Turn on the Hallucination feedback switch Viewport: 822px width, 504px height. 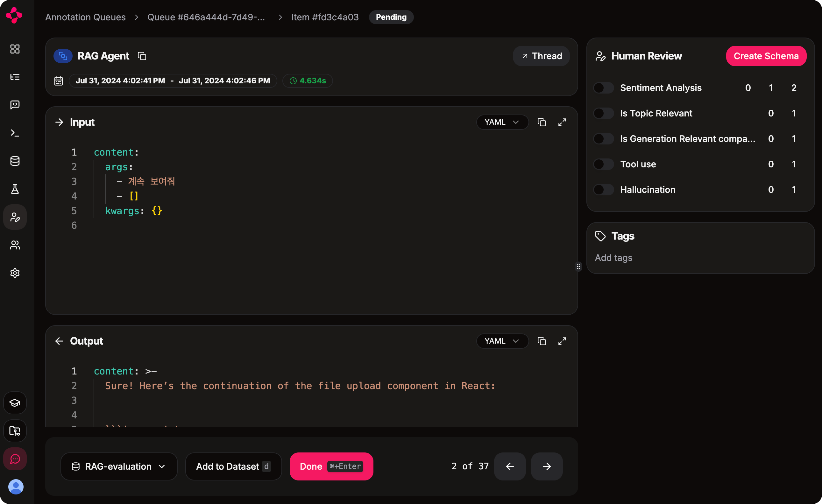pyautogui.click(x=603, y=189)
